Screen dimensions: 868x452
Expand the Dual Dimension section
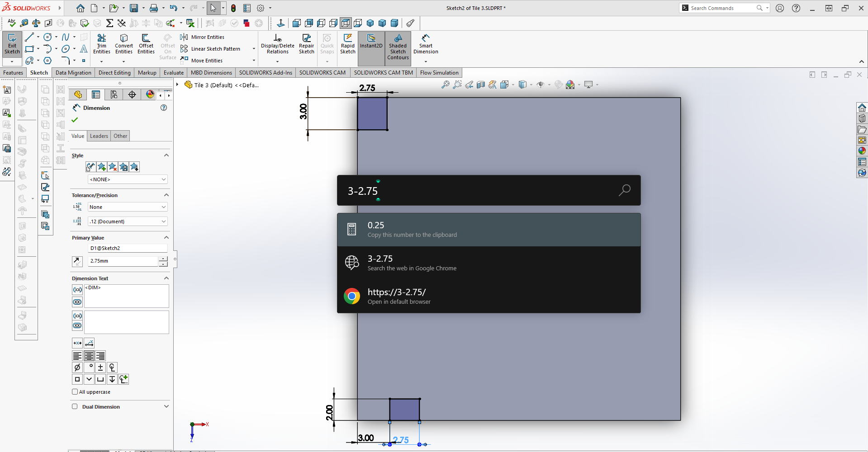pyautogui.click(x=166, y=406)
